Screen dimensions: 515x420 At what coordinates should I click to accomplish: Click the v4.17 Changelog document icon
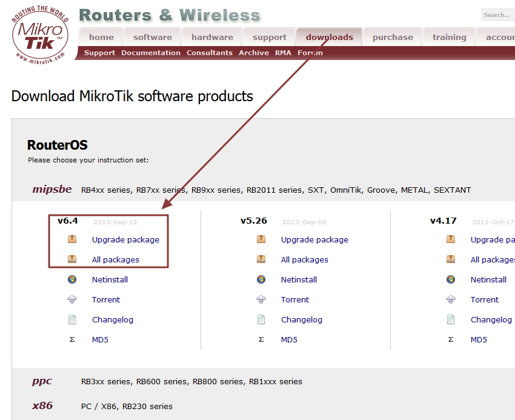(451, 319)
